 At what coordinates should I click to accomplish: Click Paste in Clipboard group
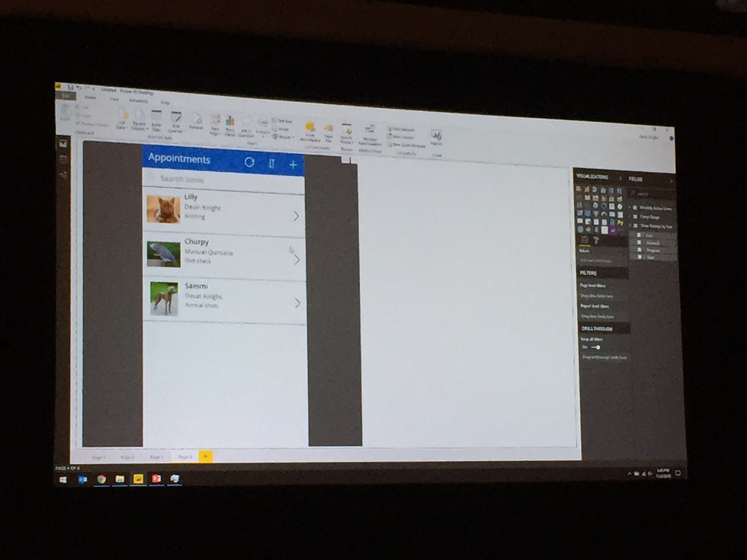click(65, 114)
